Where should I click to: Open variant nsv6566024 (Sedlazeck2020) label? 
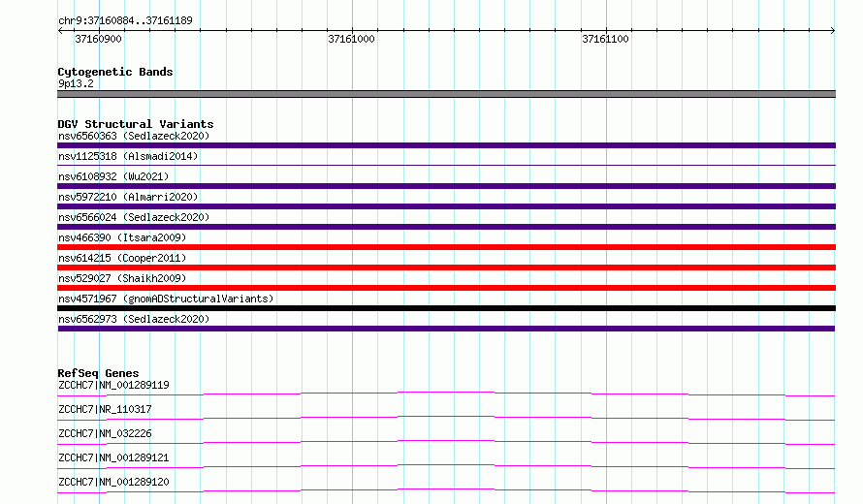click(x=134, y=217)
